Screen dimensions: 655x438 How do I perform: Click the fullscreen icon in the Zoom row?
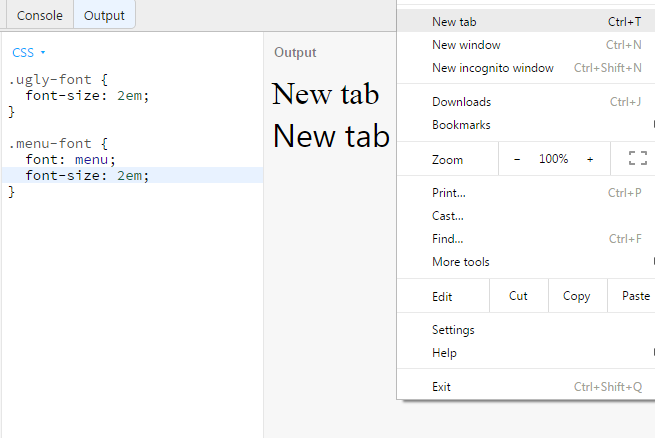click(637, 158)
